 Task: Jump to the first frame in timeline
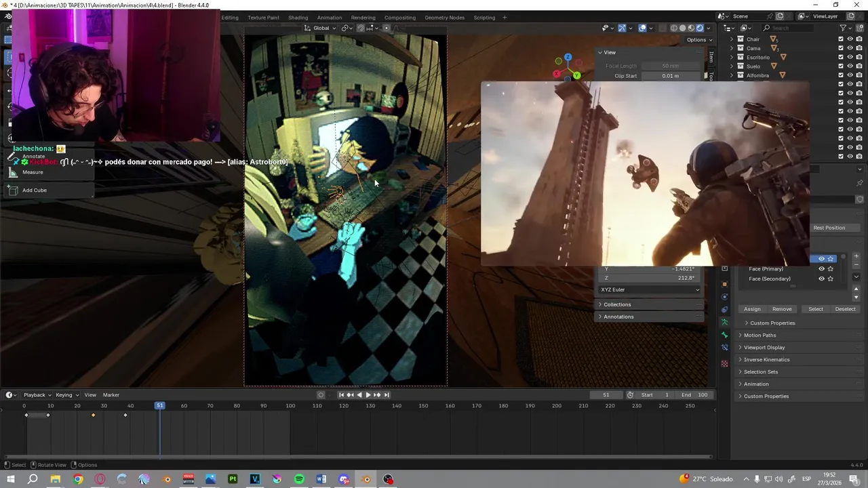(x=341, y=394)
